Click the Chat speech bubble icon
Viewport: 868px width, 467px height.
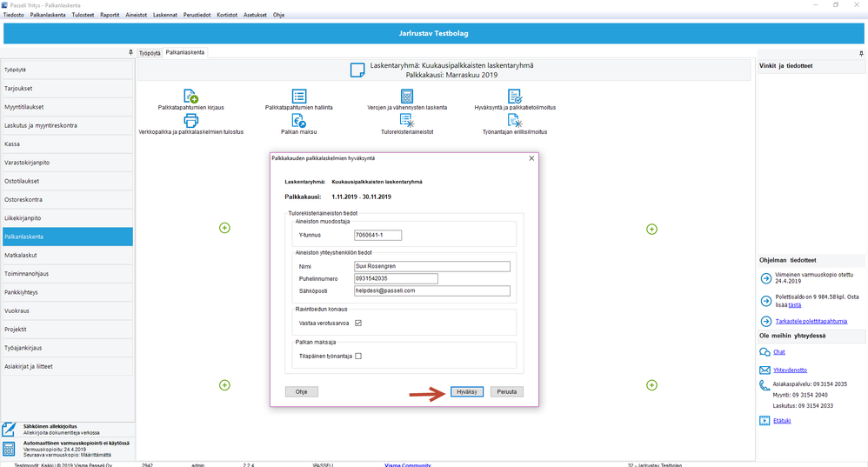[765, 352]
